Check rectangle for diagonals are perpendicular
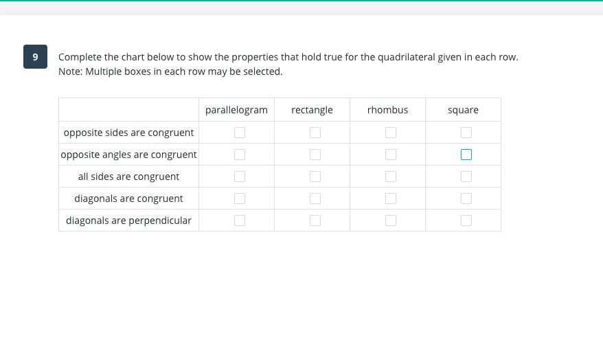 pyautogui.click(x=315, y=220)
